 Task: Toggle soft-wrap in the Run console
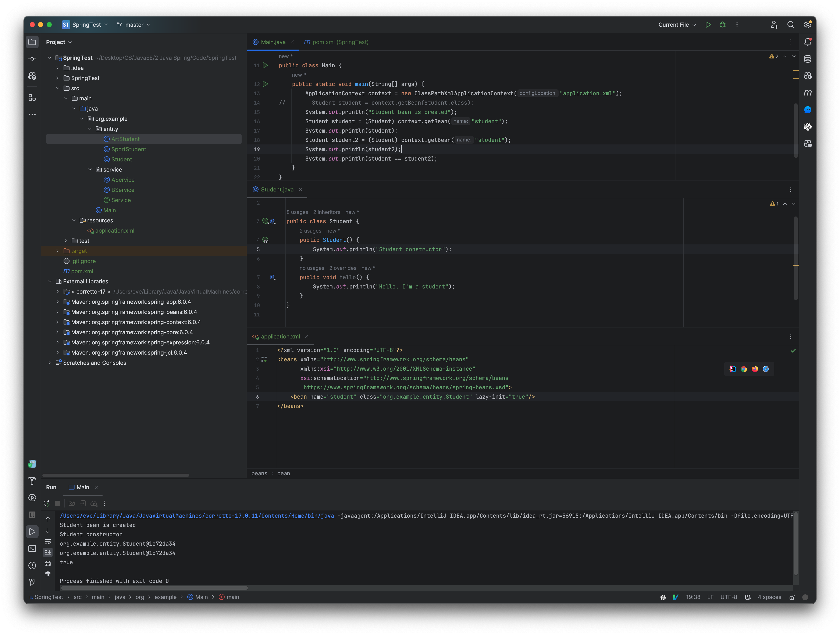(x=48, y=542)
